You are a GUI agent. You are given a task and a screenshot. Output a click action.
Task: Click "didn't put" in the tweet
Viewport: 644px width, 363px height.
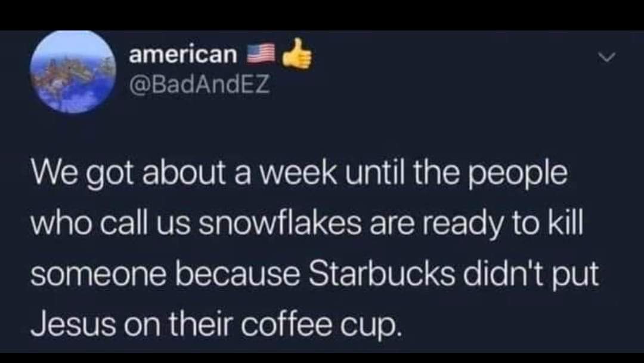[532, 275]
